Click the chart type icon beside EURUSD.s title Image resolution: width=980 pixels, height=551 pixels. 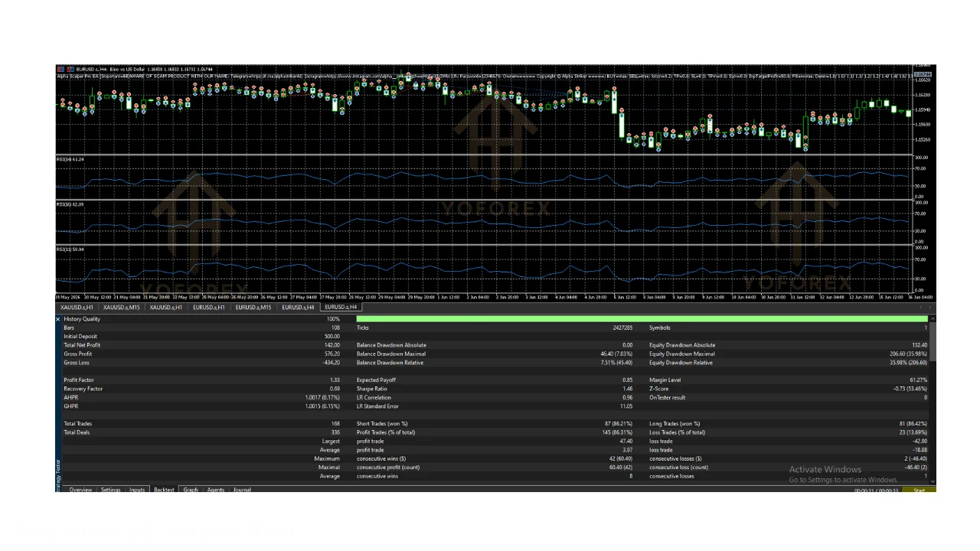71,69
